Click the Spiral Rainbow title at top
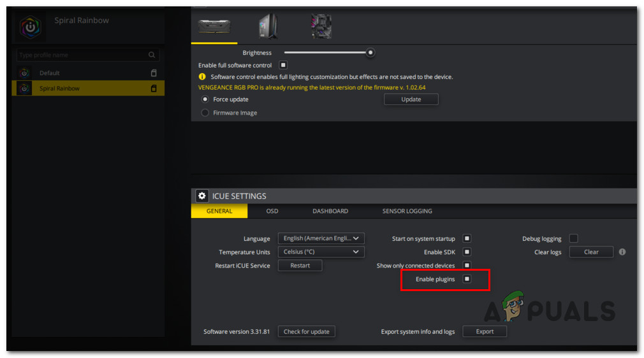Screen dimensions: 644x358 [x=82, y=20]
